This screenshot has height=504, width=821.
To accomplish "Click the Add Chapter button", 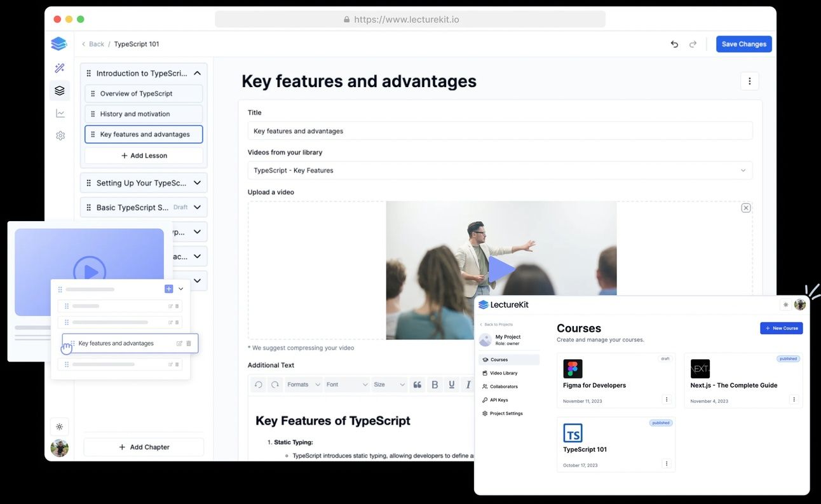I will click(x=144, y=447).
